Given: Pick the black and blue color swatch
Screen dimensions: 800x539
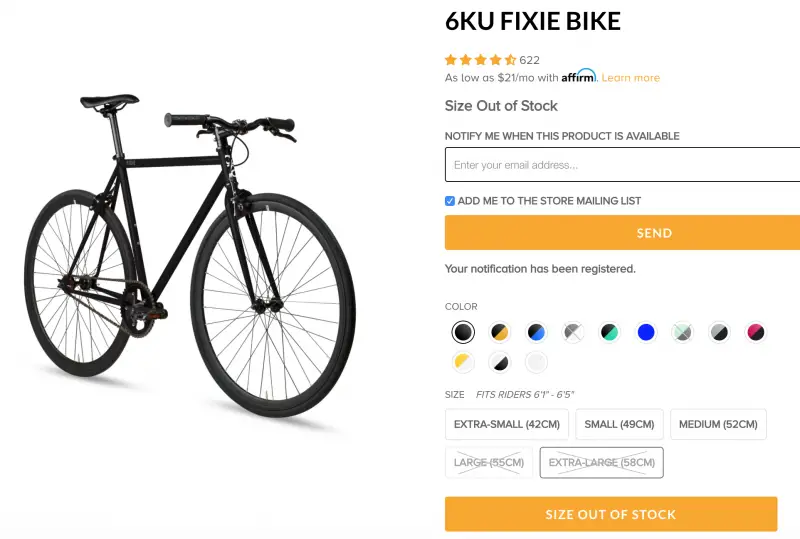Looking at the screenshot, I should pos(536,332).
